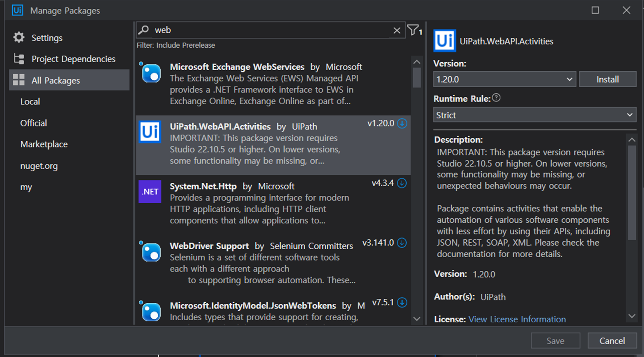The width and height of the screenshot is (644, 357).
Task: Click the package list scrollbar up arrow
Action: [417, 62]
